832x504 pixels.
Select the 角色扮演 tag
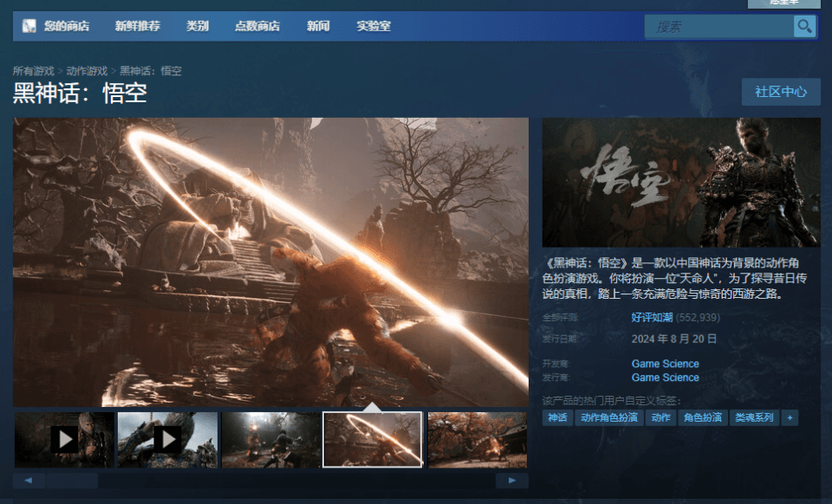click(703, 417)
